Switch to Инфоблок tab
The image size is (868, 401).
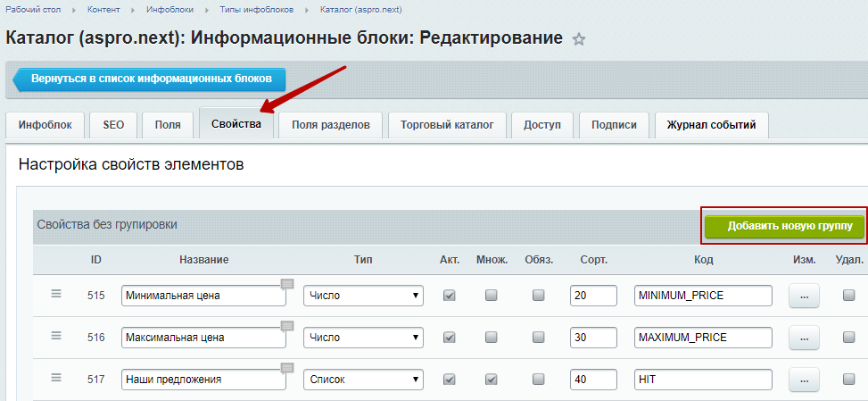coord(45,125)
